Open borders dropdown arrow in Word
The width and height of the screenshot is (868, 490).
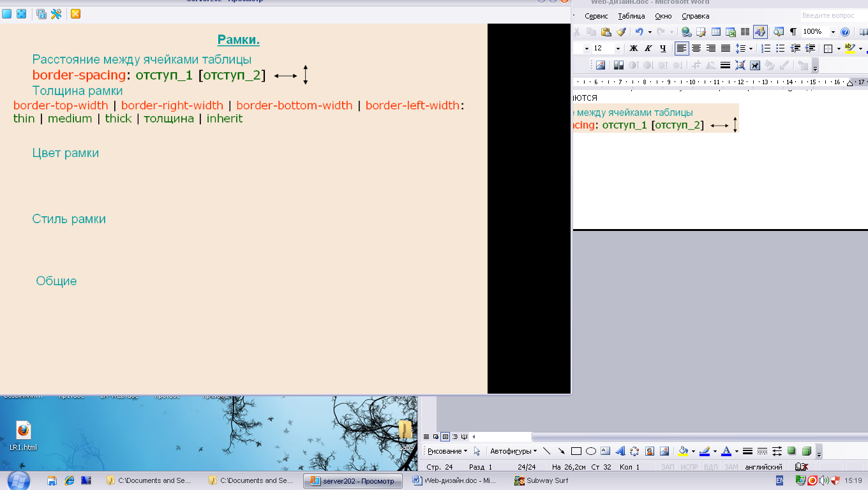pyautogui.click(x=839, y=48)
